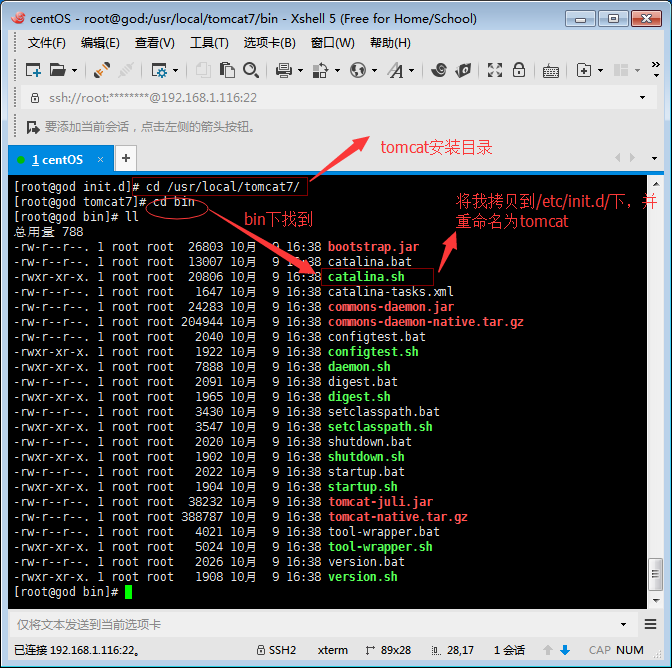Click the tomcat-native.tar.gz file name
Screen dimensions: 672x668
pos(398,517)
